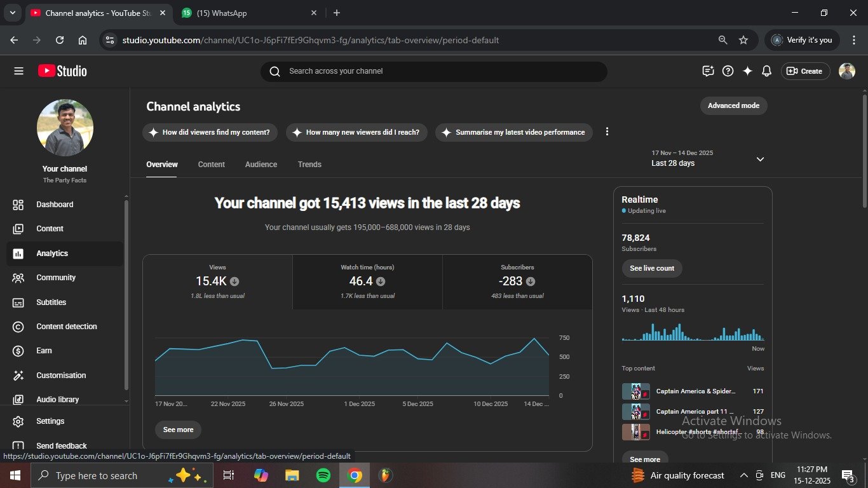
Task: Open the notifications bell
Action: tap(766, 71)
